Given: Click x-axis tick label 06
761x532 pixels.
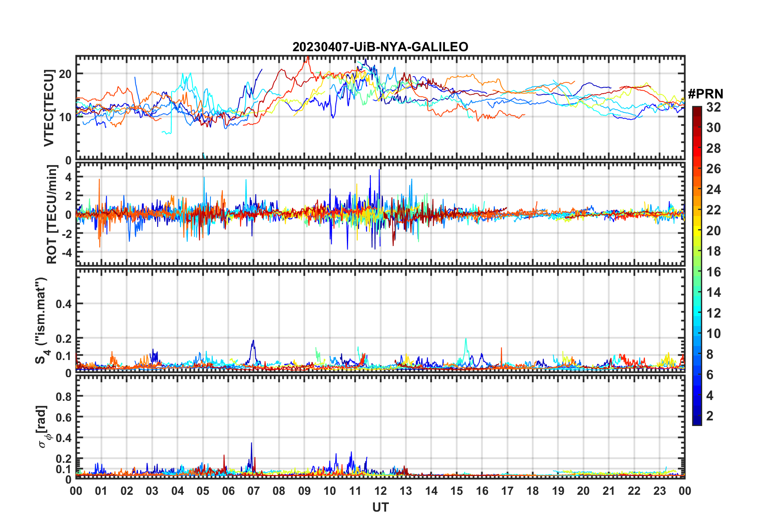Looking at the screenshot, I should coord(228,491).
